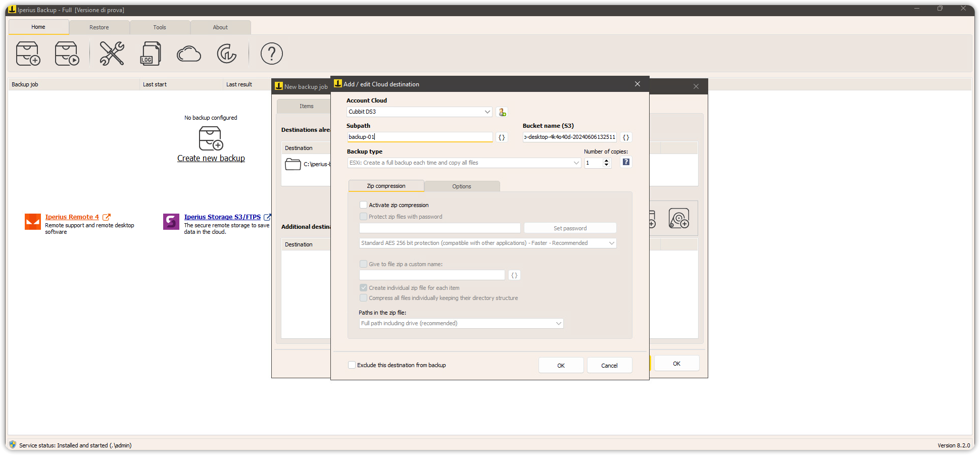Select the Items tab in New backup job
The width and height of the screenshot is (980, 455).
click(306, 107)
